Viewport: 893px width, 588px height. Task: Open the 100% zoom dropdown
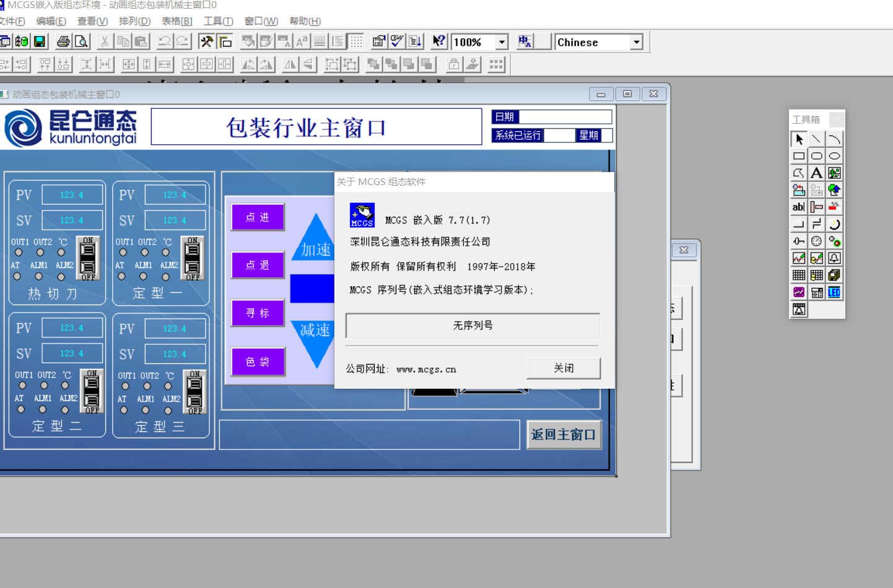502,42
